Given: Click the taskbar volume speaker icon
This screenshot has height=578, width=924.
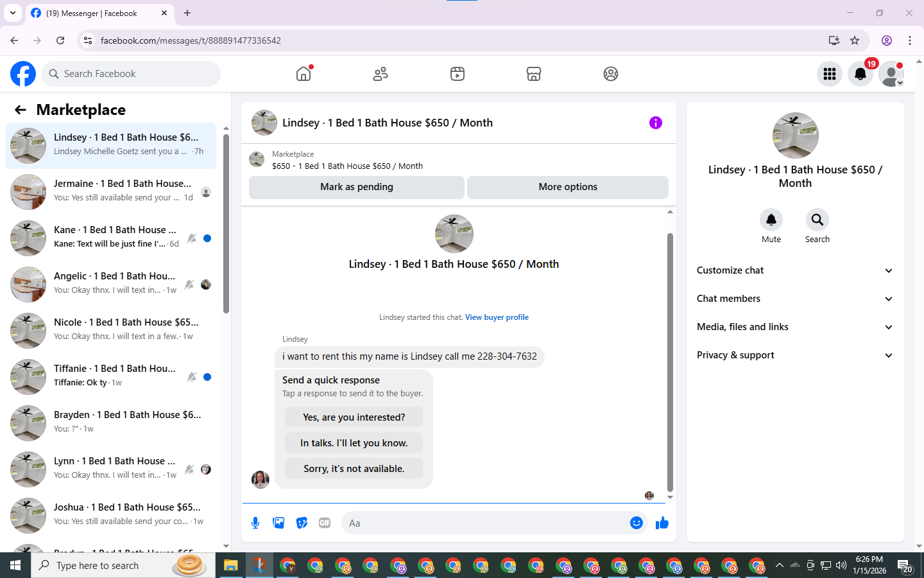Looking at the screenshot, I should (841, 565).
